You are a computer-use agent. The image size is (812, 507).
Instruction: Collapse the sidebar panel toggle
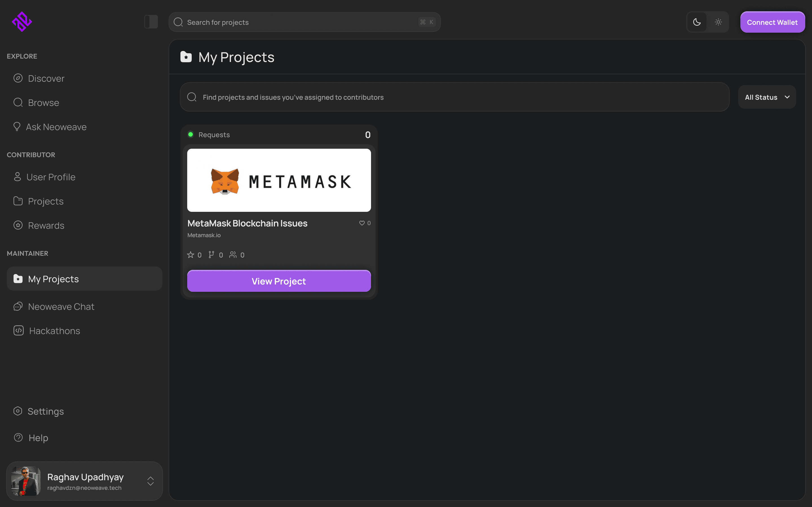[x=151, y=22]
